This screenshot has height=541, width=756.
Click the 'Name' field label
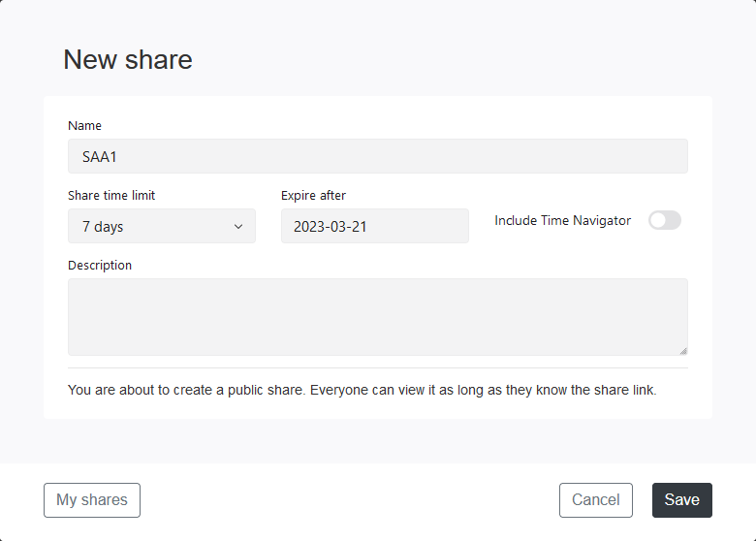point(85,125)
